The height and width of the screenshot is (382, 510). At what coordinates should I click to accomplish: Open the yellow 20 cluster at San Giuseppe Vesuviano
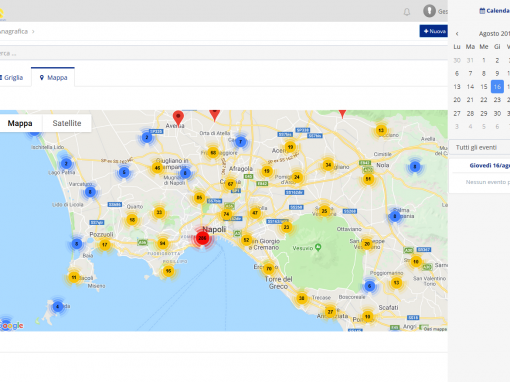click(x=367, y=244)
